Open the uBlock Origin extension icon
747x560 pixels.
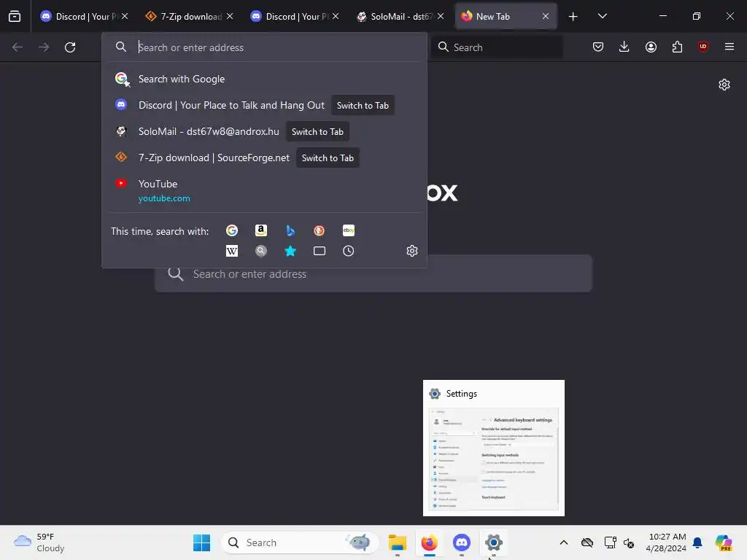(x=703, y=47)
